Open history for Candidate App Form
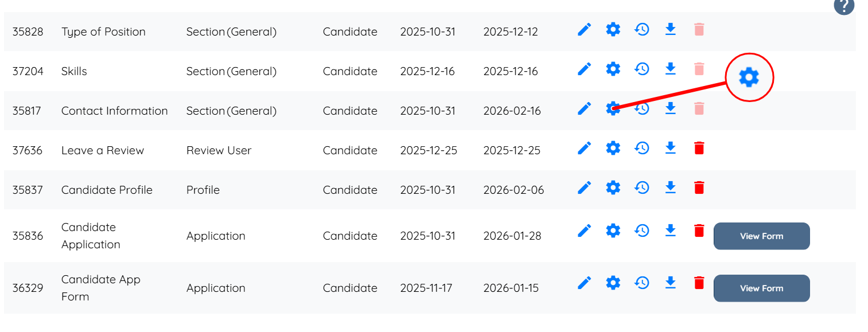This screenshot has width=868, height=332. tap(642, 283)
